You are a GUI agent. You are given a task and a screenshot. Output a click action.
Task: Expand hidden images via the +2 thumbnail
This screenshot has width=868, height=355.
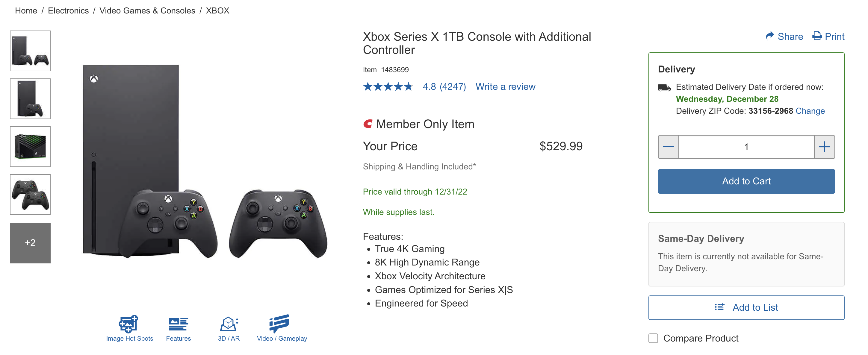tap(30, 242)
